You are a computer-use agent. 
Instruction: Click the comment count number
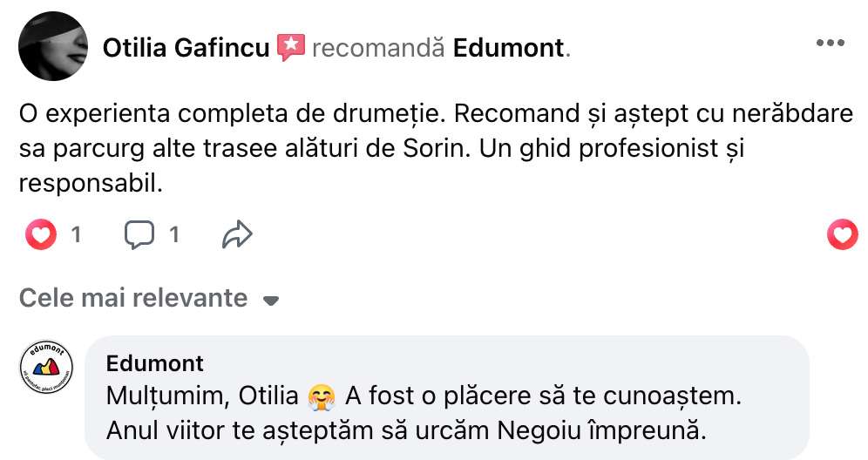coord(173,233)
